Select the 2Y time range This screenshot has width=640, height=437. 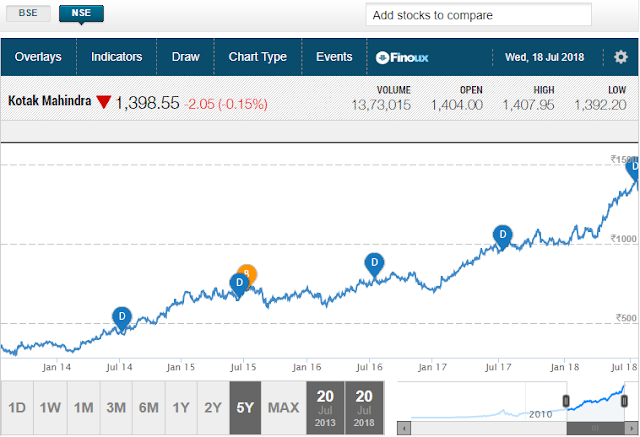pos(213,408)
